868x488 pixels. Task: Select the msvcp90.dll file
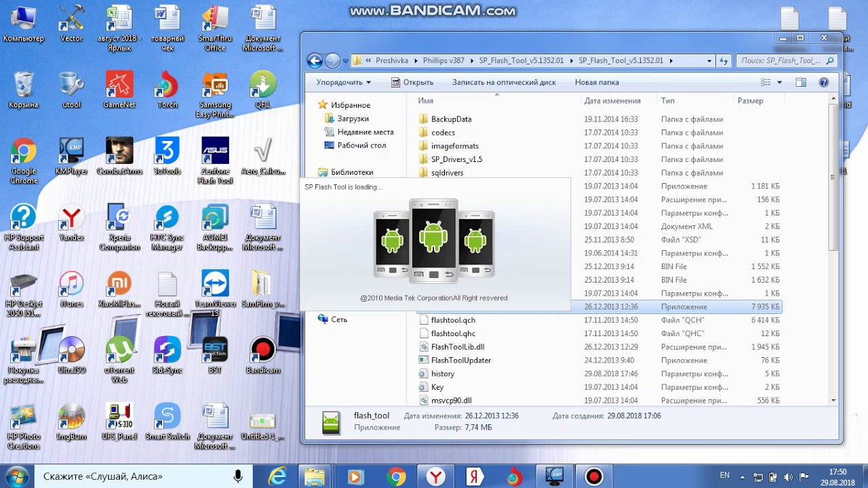(451, 401)
